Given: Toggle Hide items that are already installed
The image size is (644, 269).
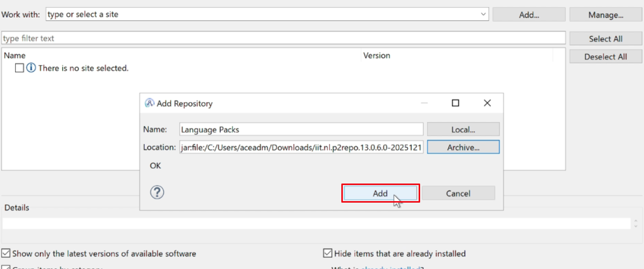Looking at the screenshot, I should [328, 253].
